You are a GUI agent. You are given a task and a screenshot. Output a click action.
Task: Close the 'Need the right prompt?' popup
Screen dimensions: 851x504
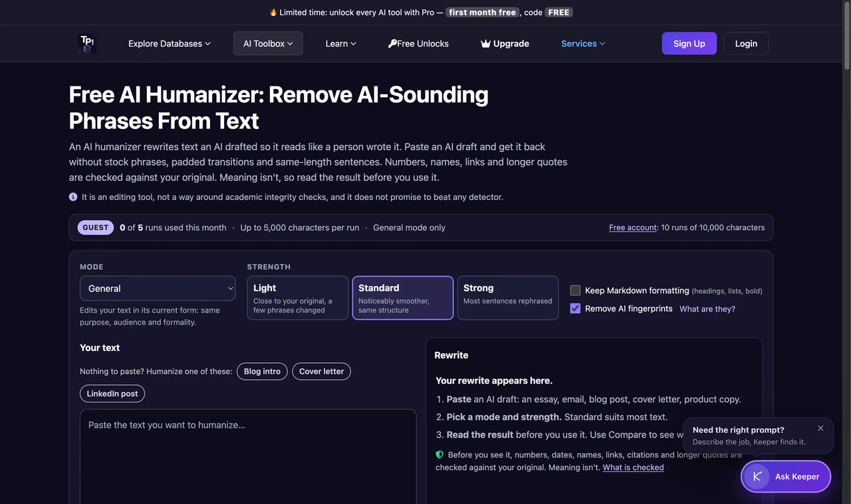(820, 428)
